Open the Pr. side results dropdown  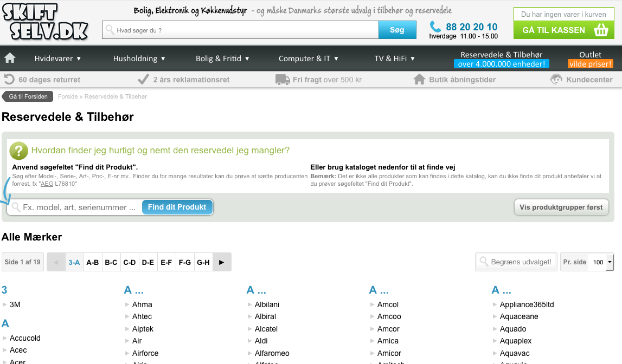pyautogui.click(x=601, y=262)
